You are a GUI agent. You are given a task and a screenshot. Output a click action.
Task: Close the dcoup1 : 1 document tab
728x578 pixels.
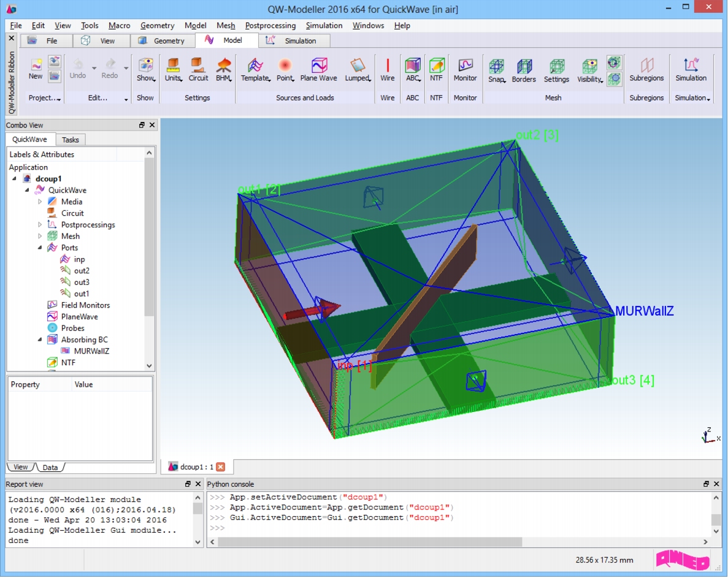(221, 466)
